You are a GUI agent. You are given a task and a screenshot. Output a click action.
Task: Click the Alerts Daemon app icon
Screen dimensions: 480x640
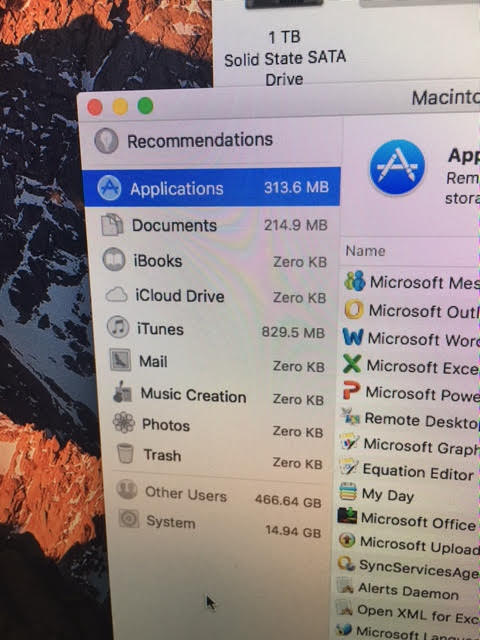coord(345,586)
